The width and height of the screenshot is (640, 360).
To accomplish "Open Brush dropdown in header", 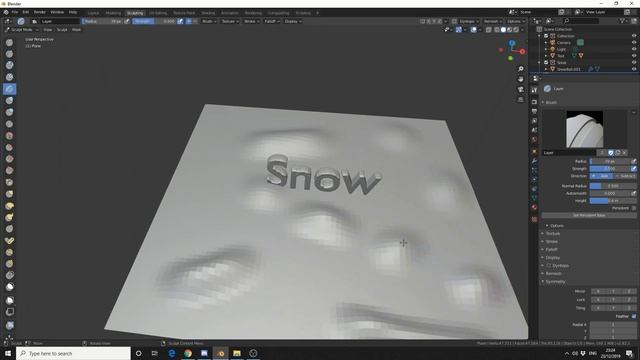I will click(209, 21).
